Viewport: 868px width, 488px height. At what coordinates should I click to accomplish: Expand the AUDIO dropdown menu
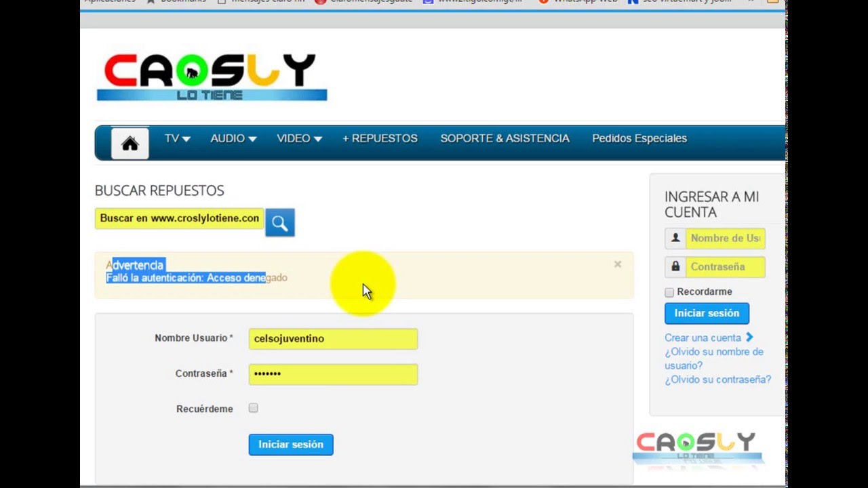pyautogui.click(x=233, y=138)
